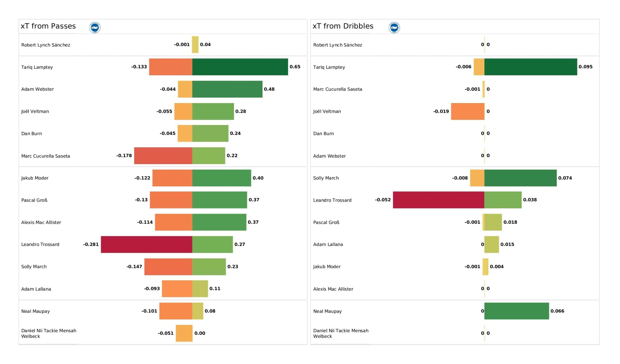Click the Daniel Nii Tackie Mensah Welbeck passes label
Viewport: 620px width, 364px height.
tap(49, 334)
